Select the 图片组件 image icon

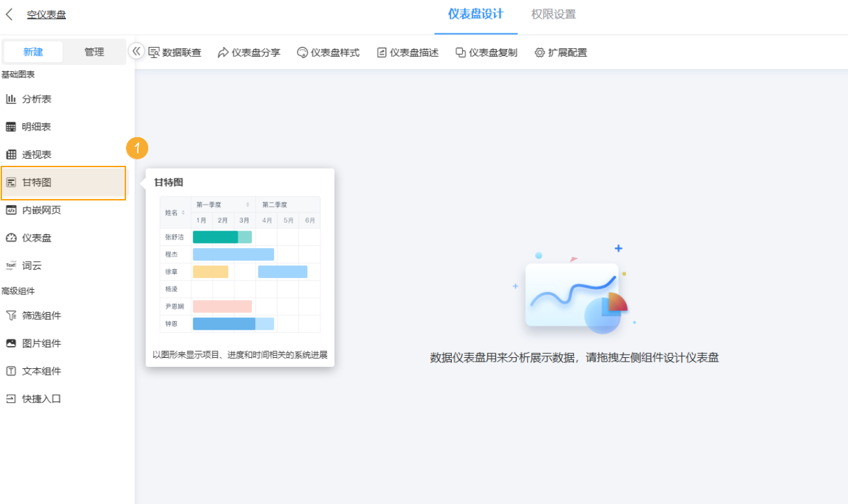(x=12, y=343)
